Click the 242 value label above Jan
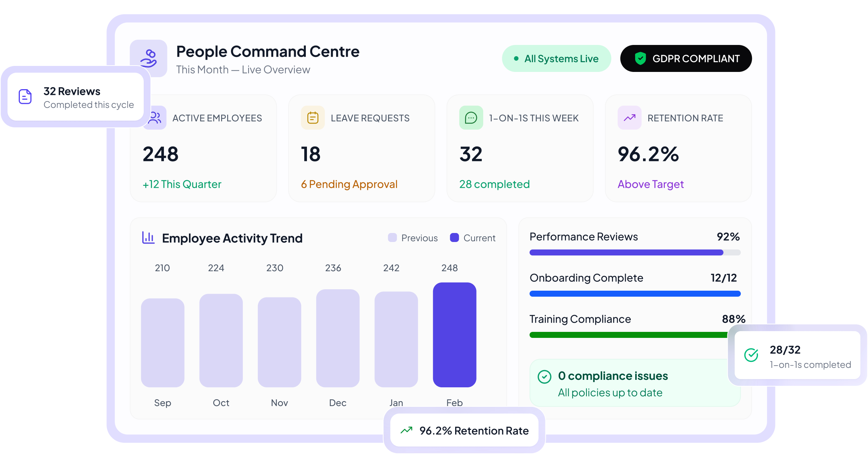Viewport: 868px width, 454px height. pos(391,268)
